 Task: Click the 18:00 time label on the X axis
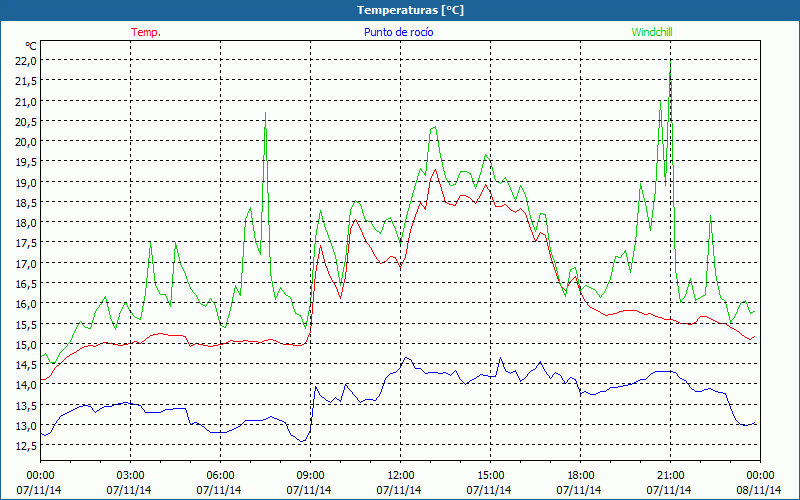(581, 476)
